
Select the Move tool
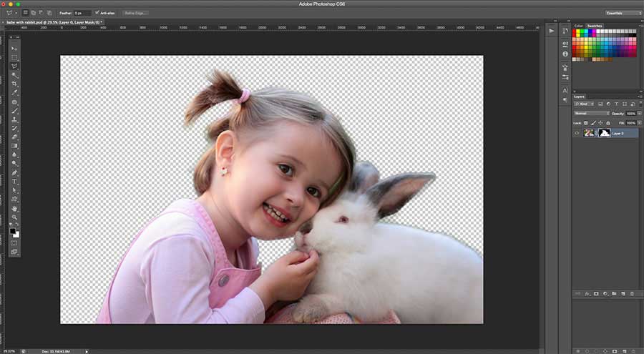coord(14,48)
